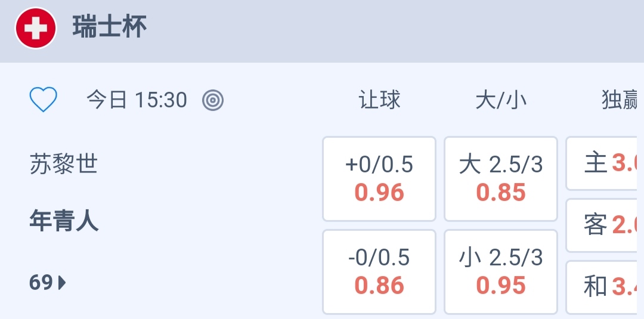Bet on 客 away win odds
Screen dimensions: 644x319
click(x=605, y=225)
